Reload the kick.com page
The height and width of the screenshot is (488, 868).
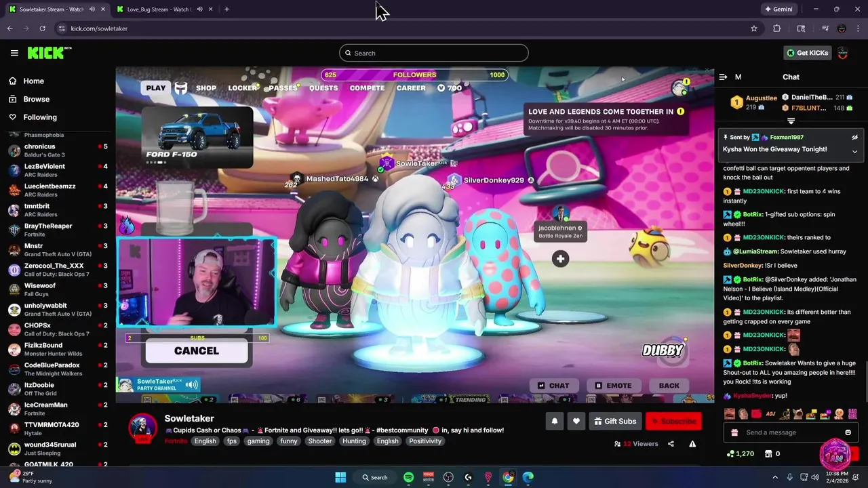(x=42, y=28)
